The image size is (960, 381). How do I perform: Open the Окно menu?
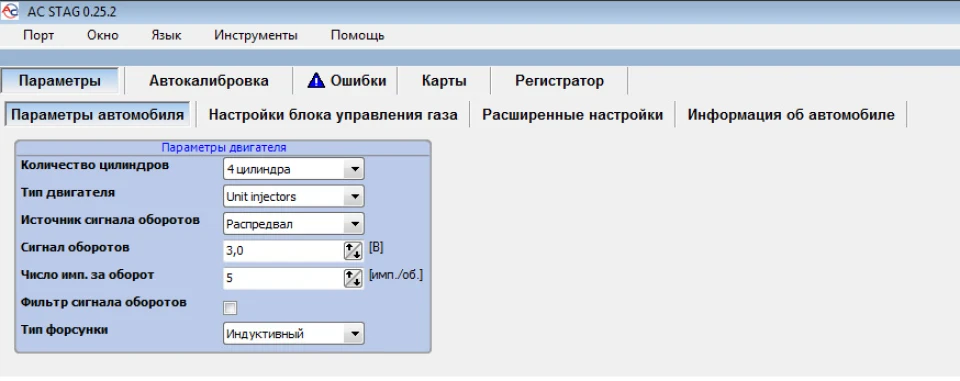click(x=102, y=36)
